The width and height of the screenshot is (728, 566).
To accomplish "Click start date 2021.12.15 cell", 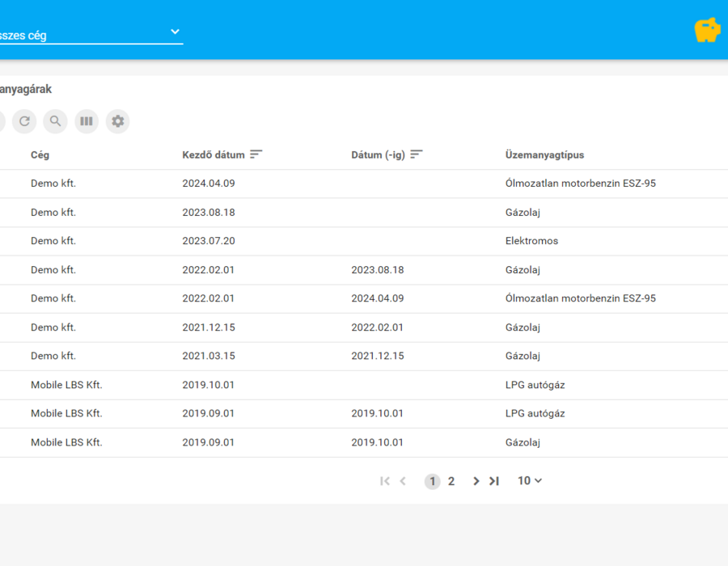I will (209, 327).
